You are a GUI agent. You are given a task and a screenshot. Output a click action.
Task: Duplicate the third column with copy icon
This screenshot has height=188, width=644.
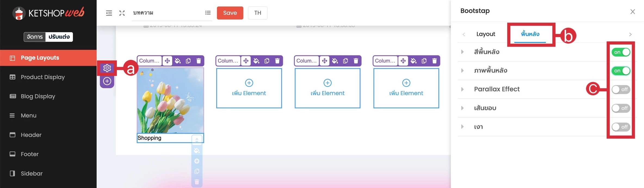345,61
